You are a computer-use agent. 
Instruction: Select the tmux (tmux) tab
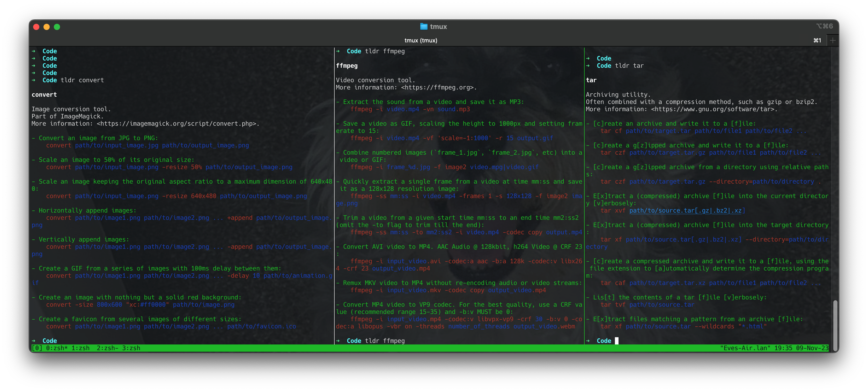[421, 40]
